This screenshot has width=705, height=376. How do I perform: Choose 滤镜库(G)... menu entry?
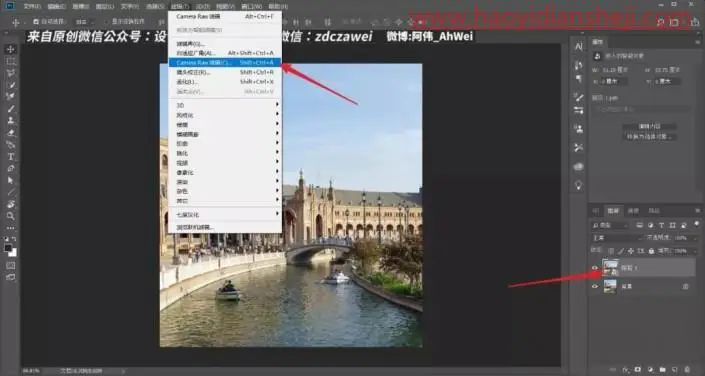[225, 44]
